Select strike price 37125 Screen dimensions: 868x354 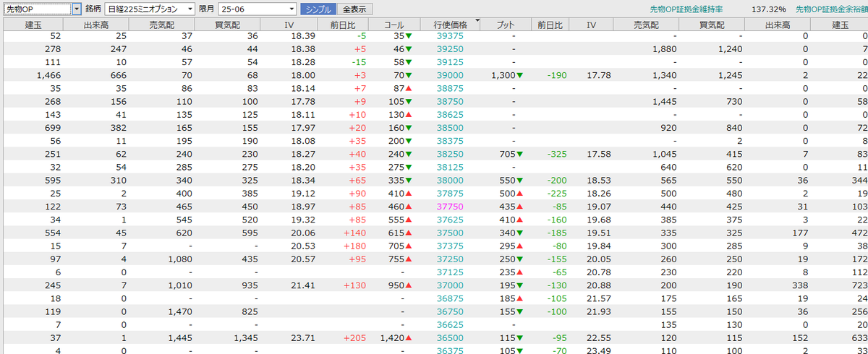tap(451, 272)
